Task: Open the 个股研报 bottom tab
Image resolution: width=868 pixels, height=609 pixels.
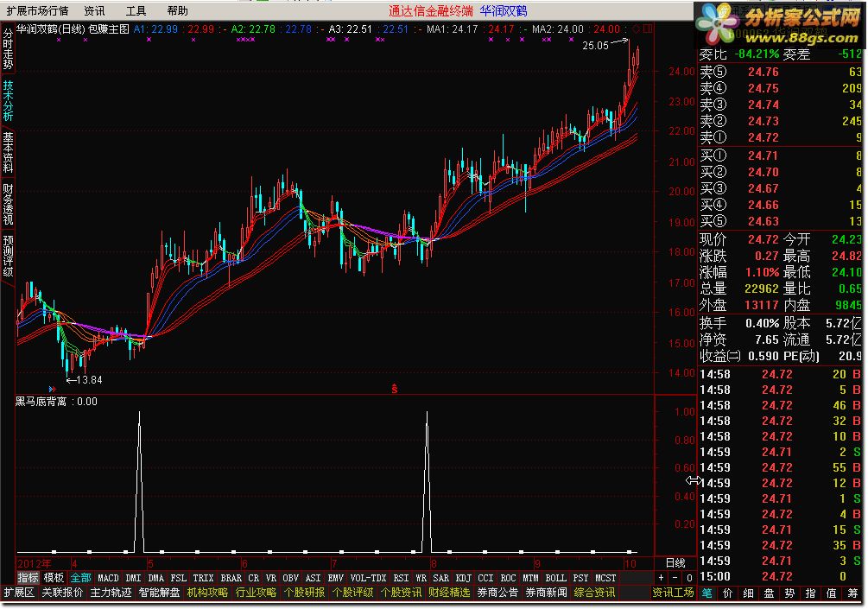Action: coord(304,593)
